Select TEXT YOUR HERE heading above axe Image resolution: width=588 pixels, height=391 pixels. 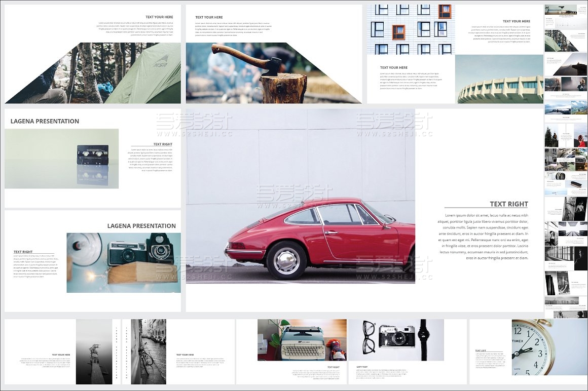coord(209,17)
